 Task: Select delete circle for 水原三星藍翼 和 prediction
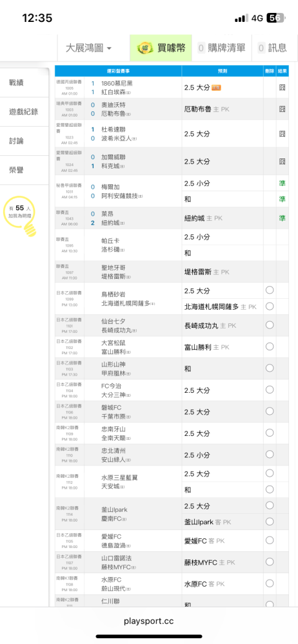click(x=270, y=489)
